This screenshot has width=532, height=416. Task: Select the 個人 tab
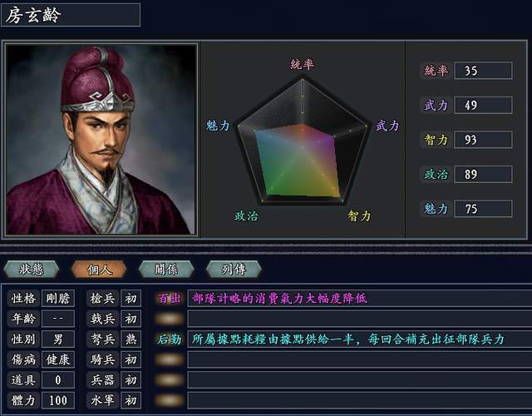99,269
